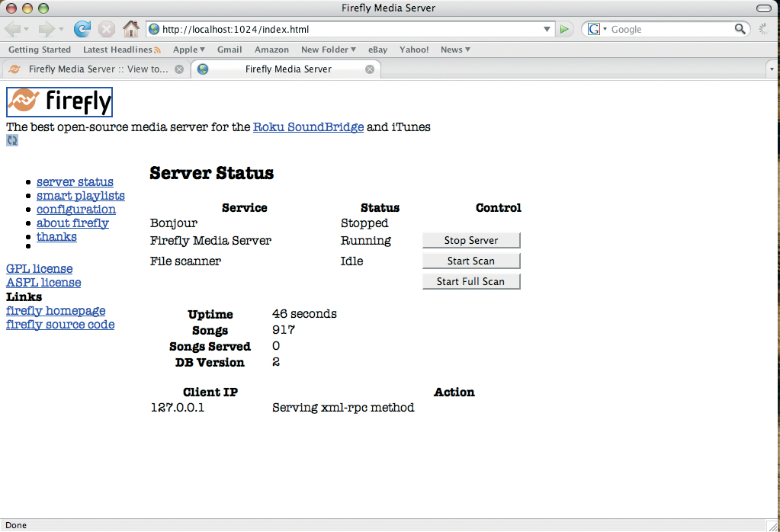
Task: Reload the page with the refresh icon
Action: pyautogui.click(x=82, y=29)
